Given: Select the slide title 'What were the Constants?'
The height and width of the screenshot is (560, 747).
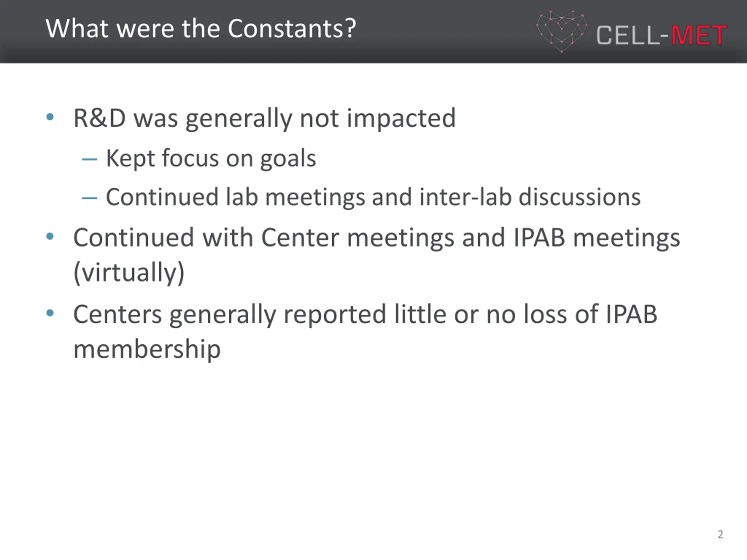Looking at the screenshot, I should click(200, 28).
